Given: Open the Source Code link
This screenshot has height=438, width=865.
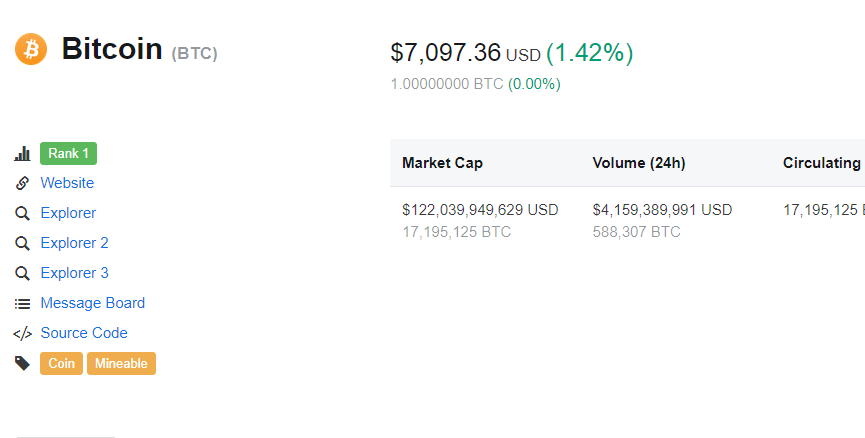Looking at the screenshot, I should (x=84, y=333).
